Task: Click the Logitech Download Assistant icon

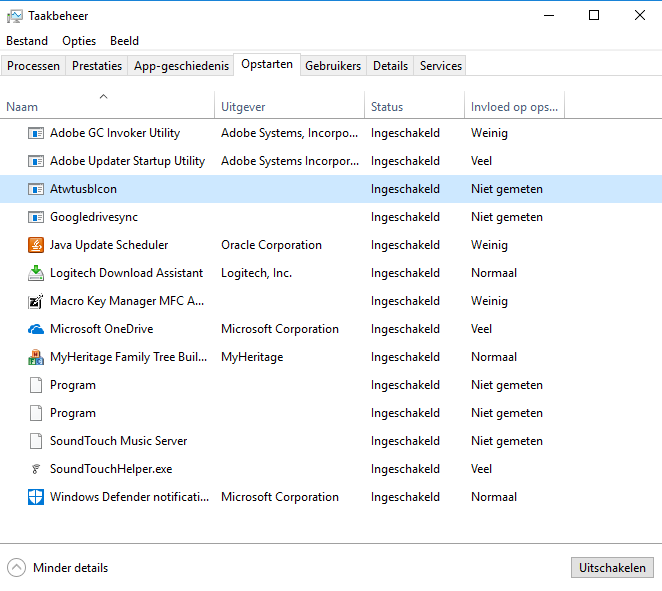Action: click(36, 273)
